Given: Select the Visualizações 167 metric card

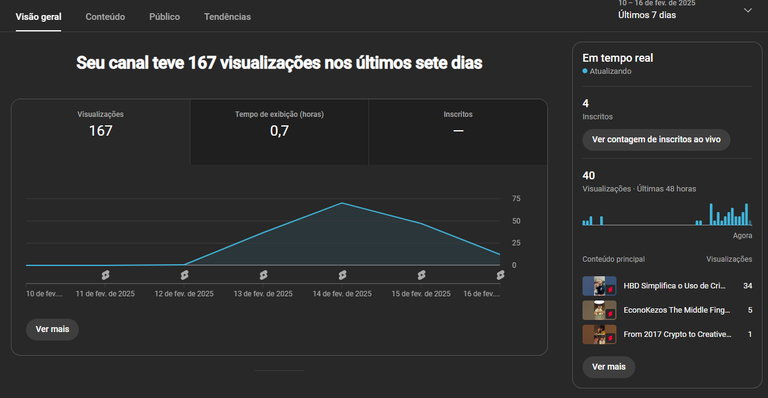Looking at the screenshot, I should click(x=100, y=132).
